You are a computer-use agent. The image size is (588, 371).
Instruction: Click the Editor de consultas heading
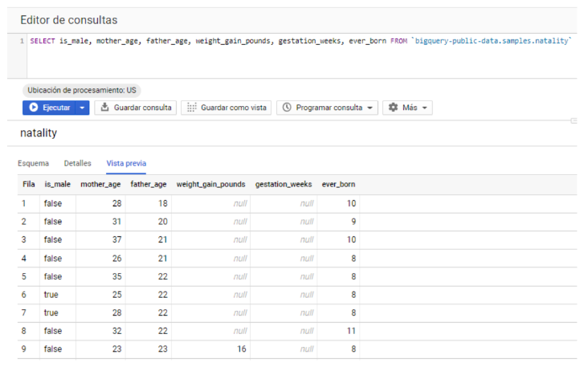69,20
